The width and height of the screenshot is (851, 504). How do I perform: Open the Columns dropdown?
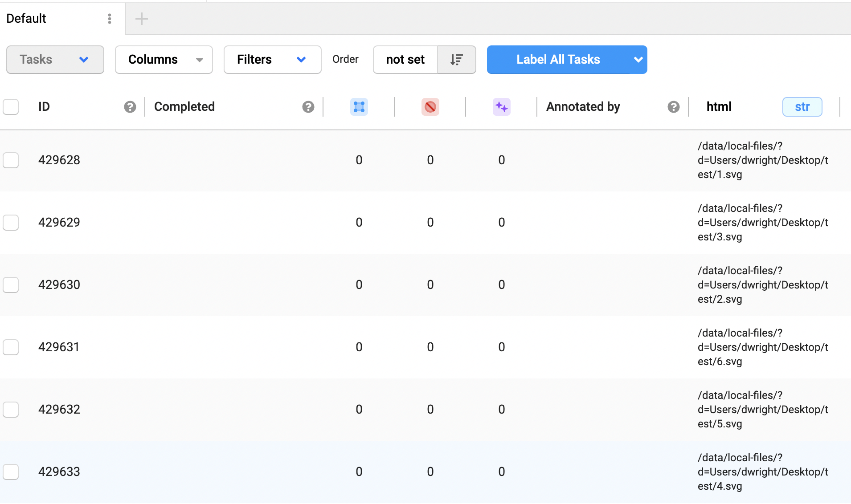click(164, 59)
